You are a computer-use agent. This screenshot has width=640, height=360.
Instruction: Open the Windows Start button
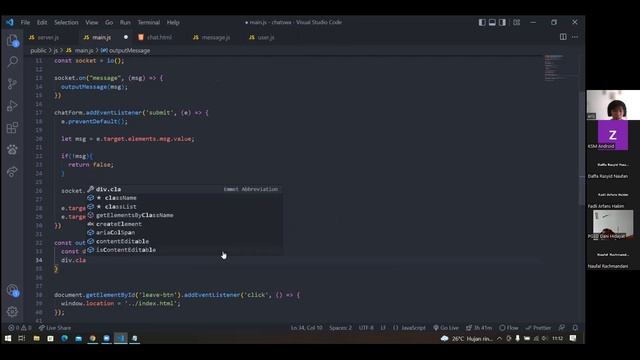point(8,338)
